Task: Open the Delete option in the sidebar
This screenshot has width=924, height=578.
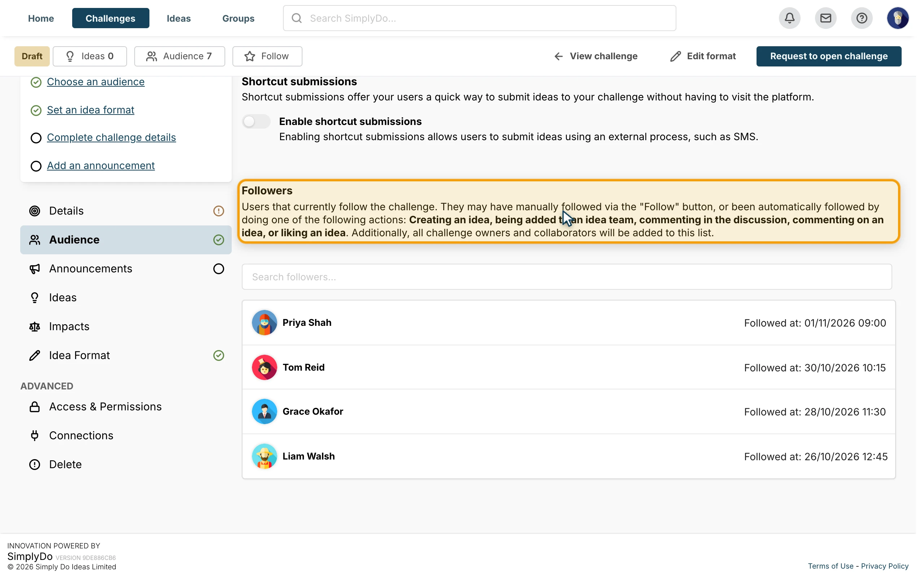Action: point(126,465)
